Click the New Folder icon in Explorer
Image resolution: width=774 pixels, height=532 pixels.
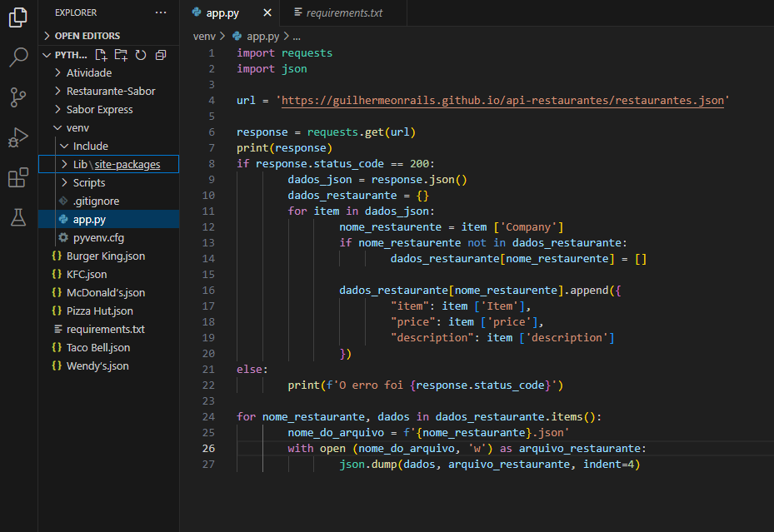pyautogui.click(x=121, y=55)
